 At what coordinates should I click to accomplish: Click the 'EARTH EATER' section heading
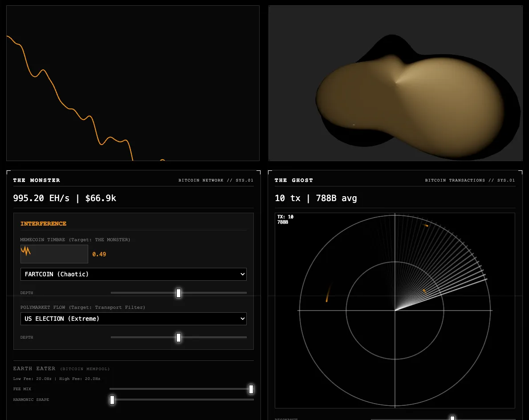pyautogui.click(x=34, y=368)
